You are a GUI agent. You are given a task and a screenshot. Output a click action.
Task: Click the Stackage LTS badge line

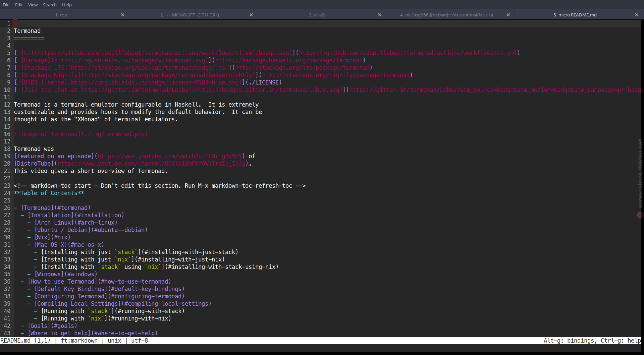(193, 68)
